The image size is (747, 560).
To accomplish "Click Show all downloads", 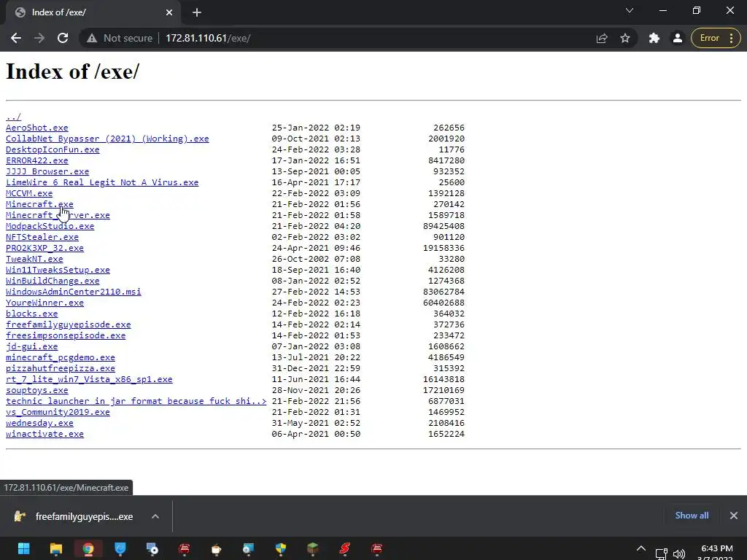I will coord(692,516).
